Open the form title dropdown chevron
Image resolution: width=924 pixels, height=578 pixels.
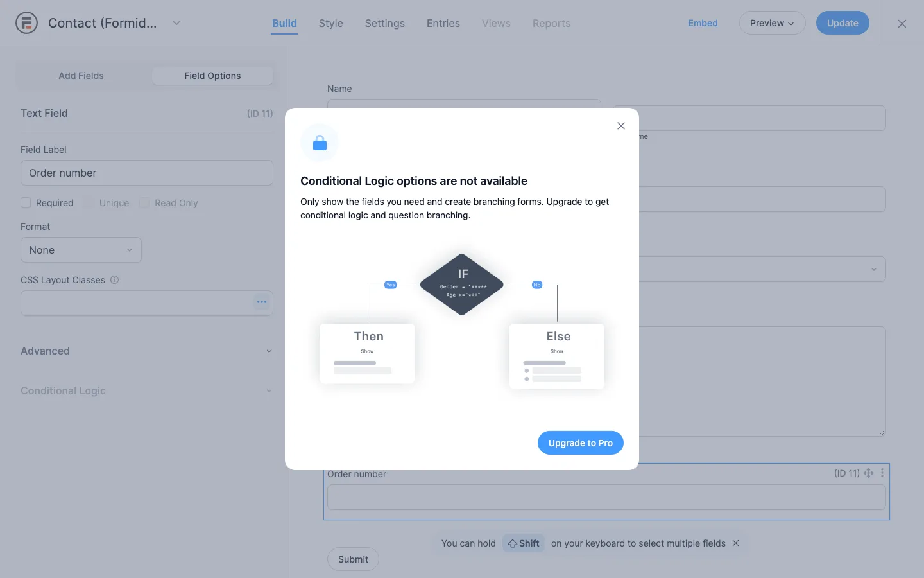tap(176, 23)
